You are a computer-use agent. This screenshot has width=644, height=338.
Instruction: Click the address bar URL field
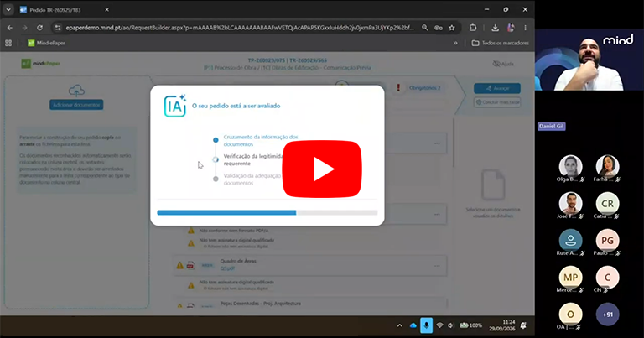coord(240,28)
